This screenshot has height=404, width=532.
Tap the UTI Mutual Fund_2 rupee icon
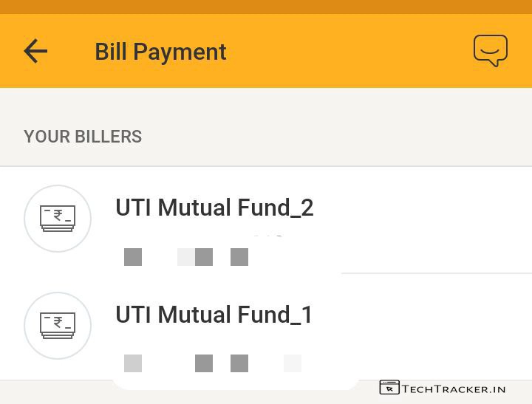pyautogui.click(x=58, y=219)
